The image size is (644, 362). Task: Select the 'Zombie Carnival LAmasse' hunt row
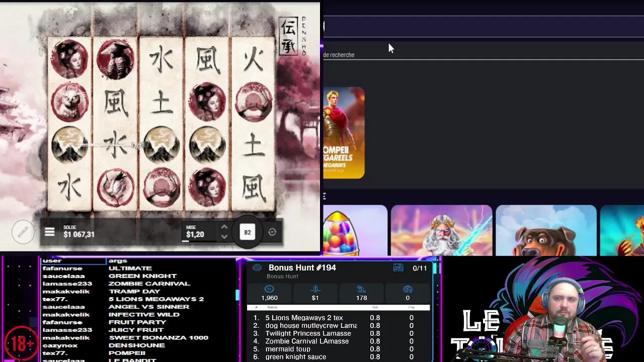click(338, 341)
